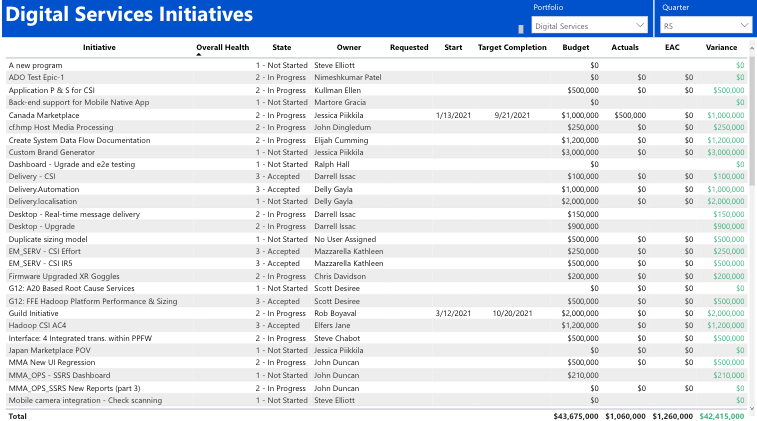Sort by State column header

281,47
